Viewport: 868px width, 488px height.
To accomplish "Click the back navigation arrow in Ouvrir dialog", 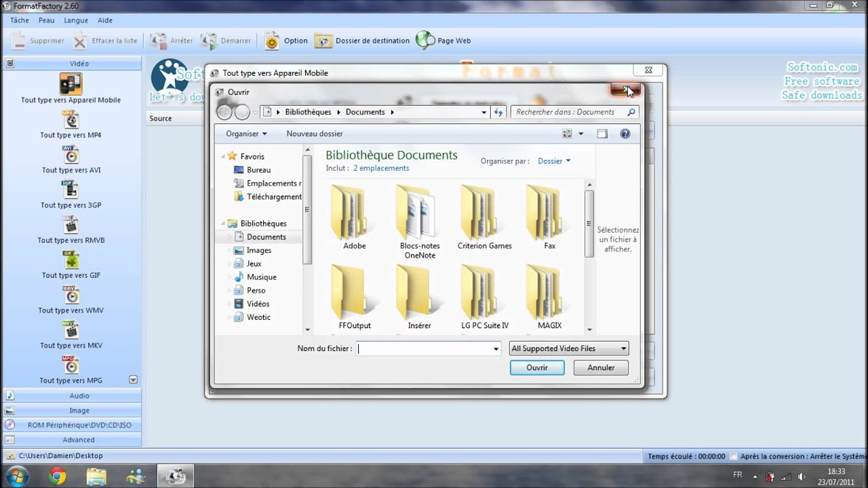I will point(224,112).
